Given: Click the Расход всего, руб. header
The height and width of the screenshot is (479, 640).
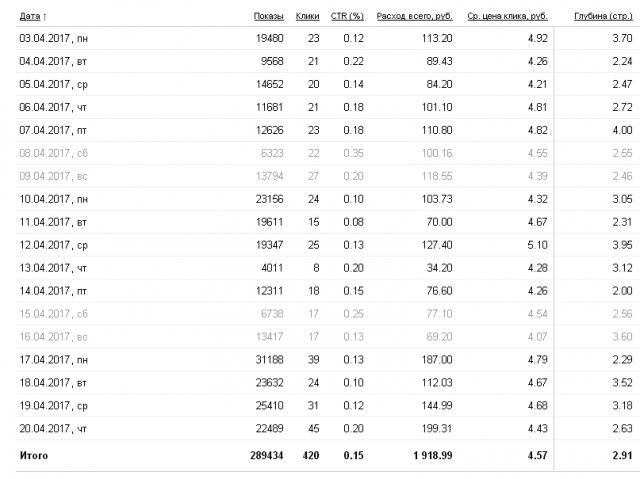Looking at the screenshot, I should (414, 16).
